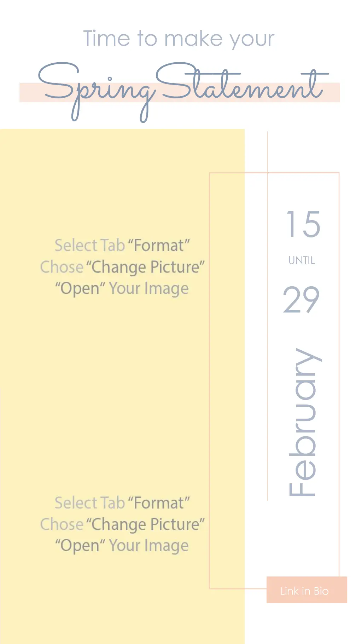
Task: Select the number 29 date text
Action: (302, 300)
